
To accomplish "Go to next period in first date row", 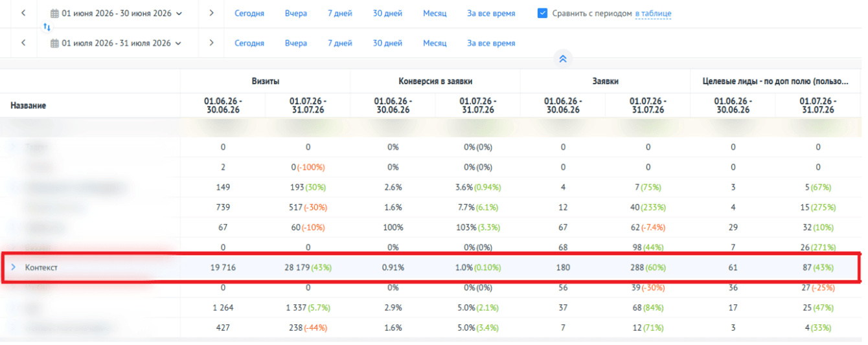I will 211,13.
